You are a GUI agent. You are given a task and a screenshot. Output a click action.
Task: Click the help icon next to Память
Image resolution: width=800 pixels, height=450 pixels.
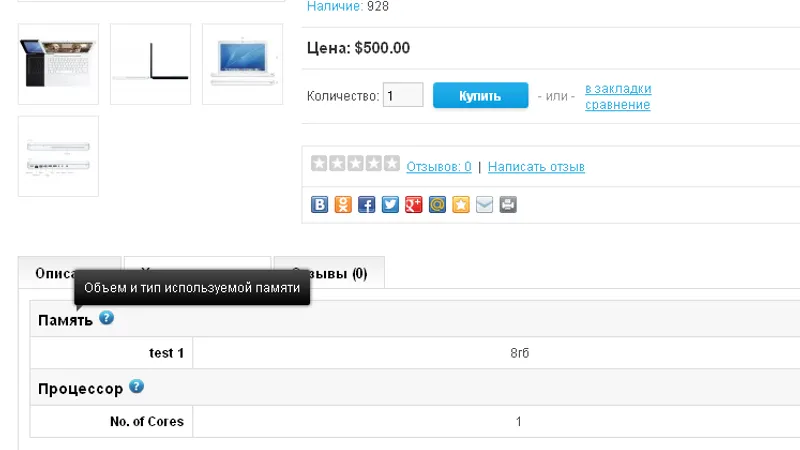(x=106, y=318)
